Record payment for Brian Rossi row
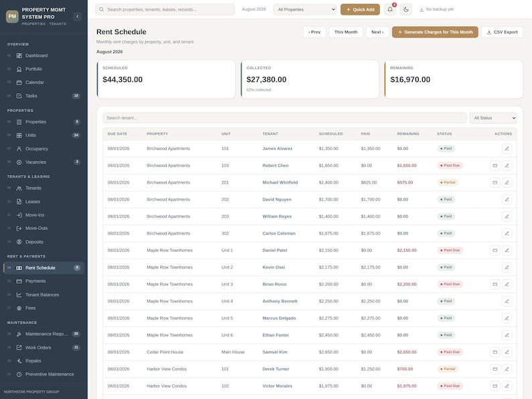The image size is (532, 399). tap(495, 284)
